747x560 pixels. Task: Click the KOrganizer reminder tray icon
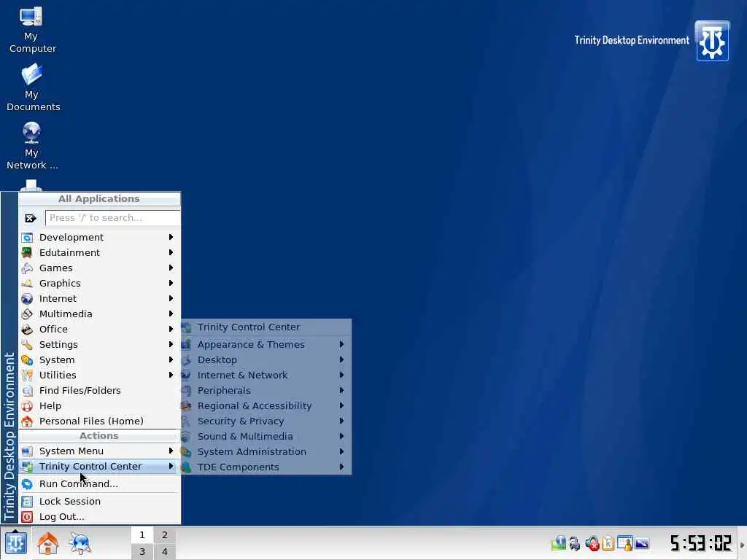click(624, 542)
